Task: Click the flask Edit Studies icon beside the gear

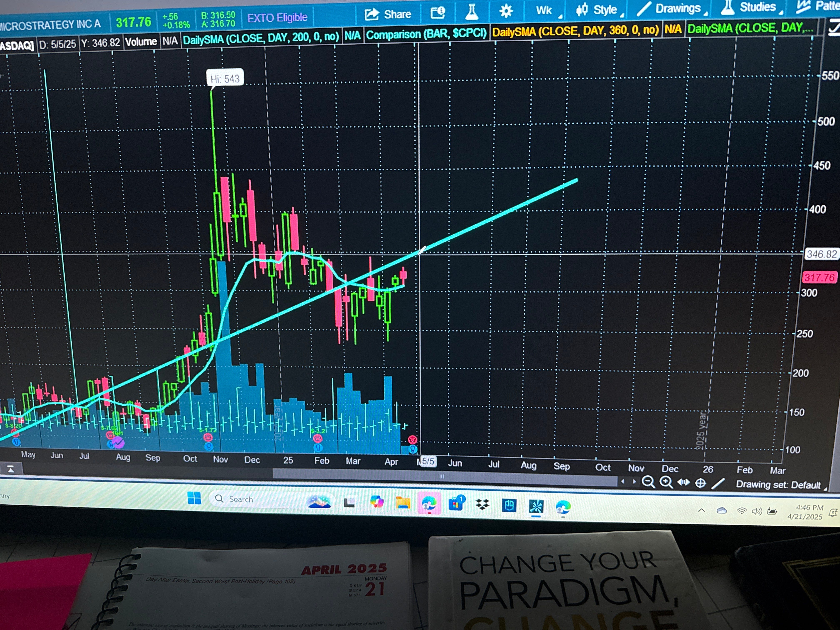Action: [471, 12]
